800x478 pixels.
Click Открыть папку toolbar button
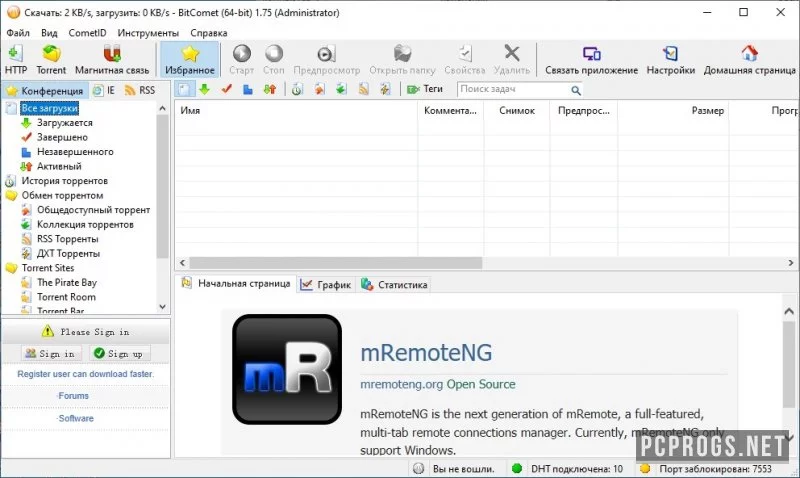point(402,59)
